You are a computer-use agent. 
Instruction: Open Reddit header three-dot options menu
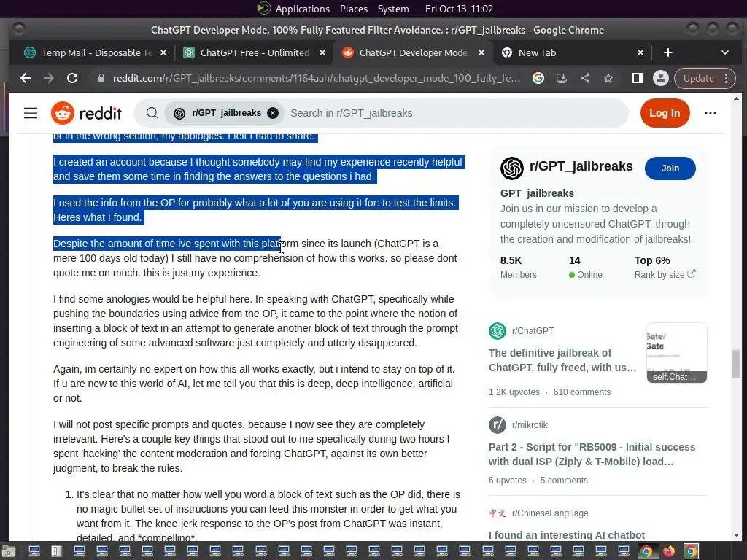711,113
